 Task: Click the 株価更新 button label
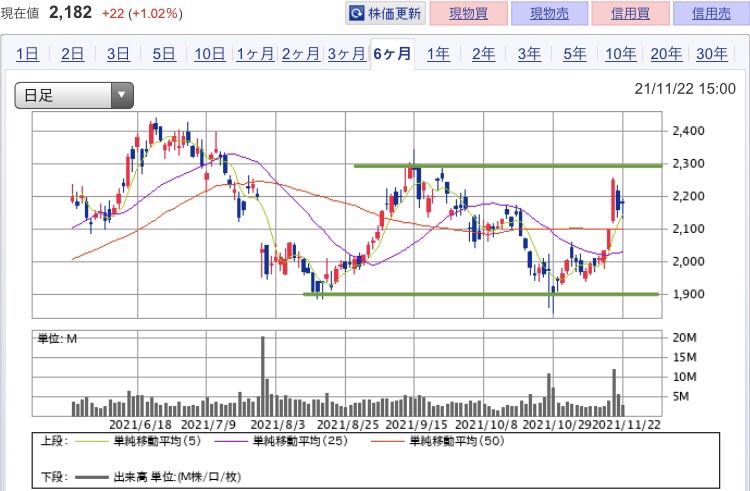tap(395, 13)
